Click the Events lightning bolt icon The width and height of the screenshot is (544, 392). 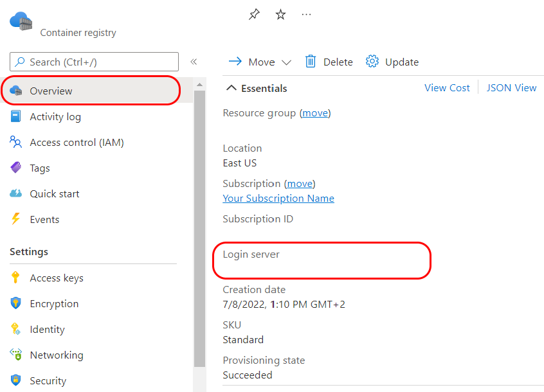tap(18, 219)
